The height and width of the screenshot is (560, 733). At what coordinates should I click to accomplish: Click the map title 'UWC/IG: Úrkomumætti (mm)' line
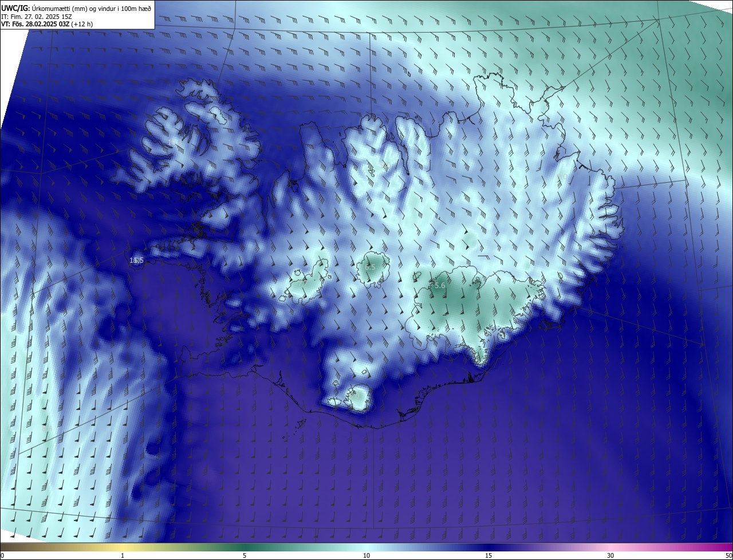tap(76, 8)
